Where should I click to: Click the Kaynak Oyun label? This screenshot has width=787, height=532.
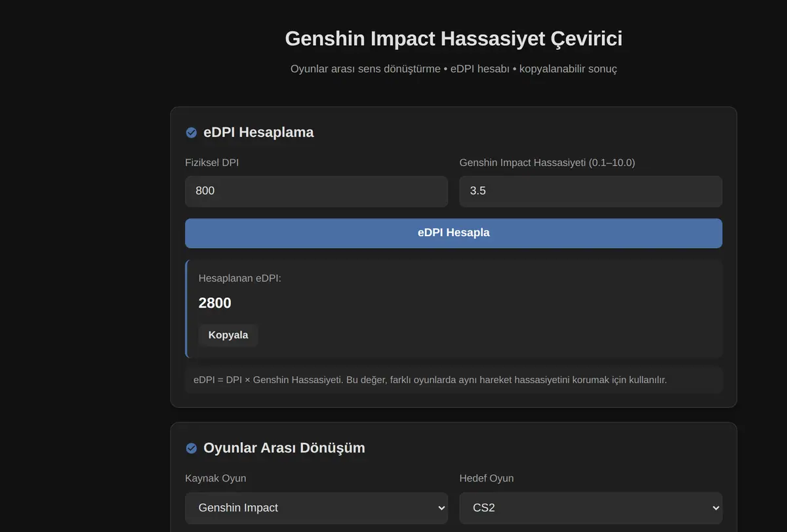[x=216, y=478]
